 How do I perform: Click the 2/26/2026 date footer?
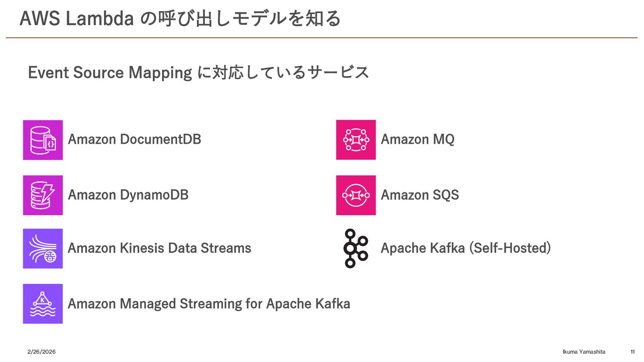tap(42, 352)
